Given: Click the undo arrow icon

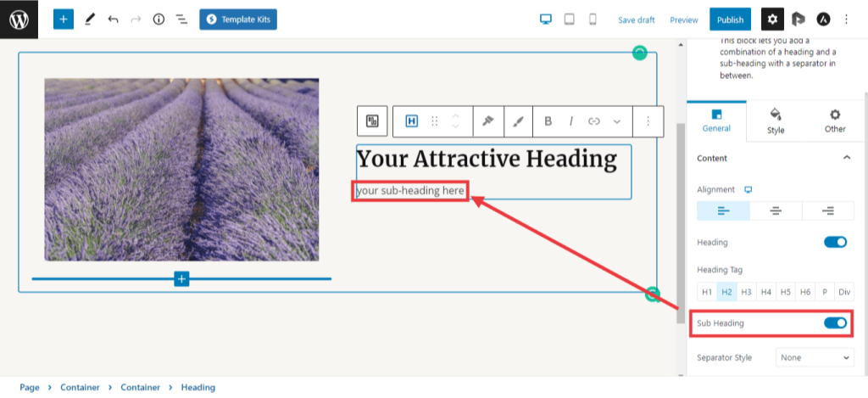Looking at the screenshot, I should tap(113, 20).
